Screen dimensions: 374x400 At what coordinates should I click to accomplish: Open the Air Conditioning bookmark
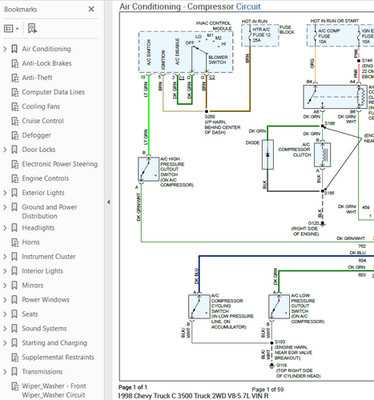[x=46, y=49]
